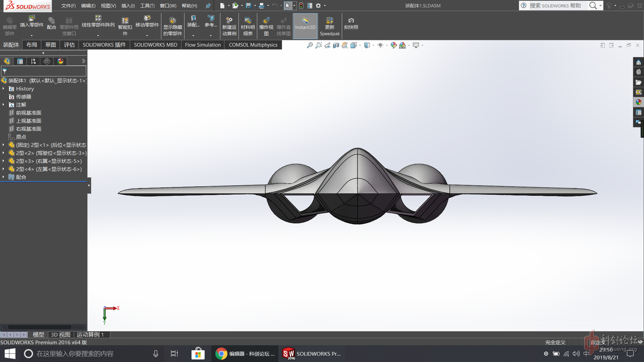Click the Insert Components (插入零部件) tool
The image size is (644, 362).
click(32, 22)
